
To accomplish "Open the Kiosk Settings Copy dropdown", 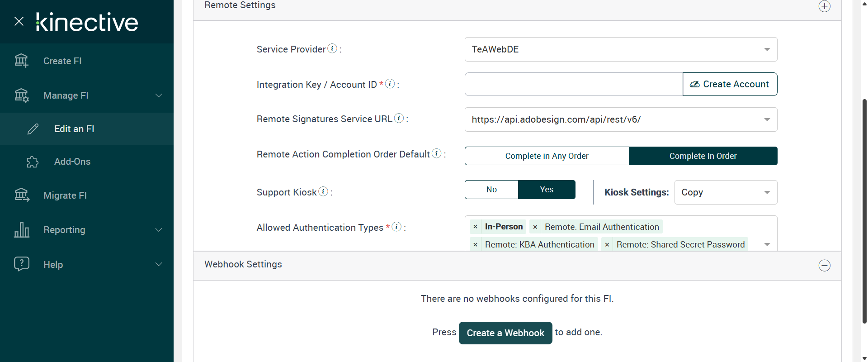I will point(726,192).
